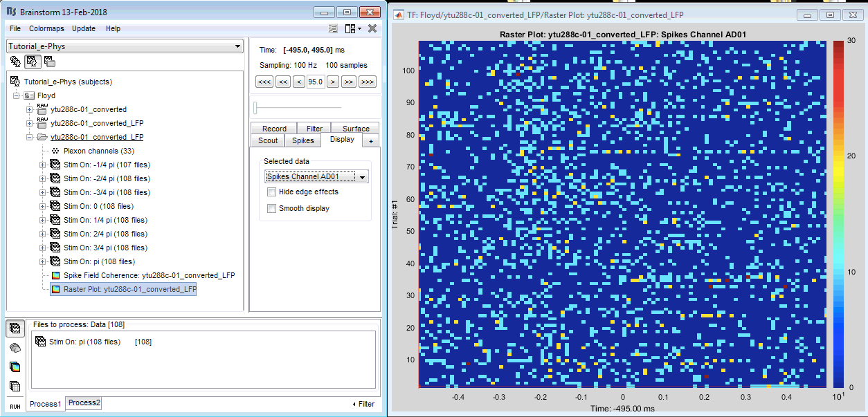Open the Colormaps menu
The height and width of the screenshot is (417, 868).
coord(46,28)
